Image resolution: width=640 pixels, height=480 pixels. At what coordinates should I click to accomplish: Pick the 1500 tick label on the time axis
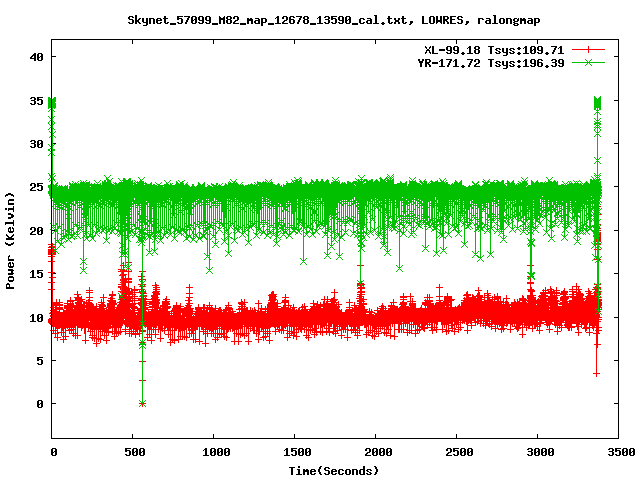point(295,452)
